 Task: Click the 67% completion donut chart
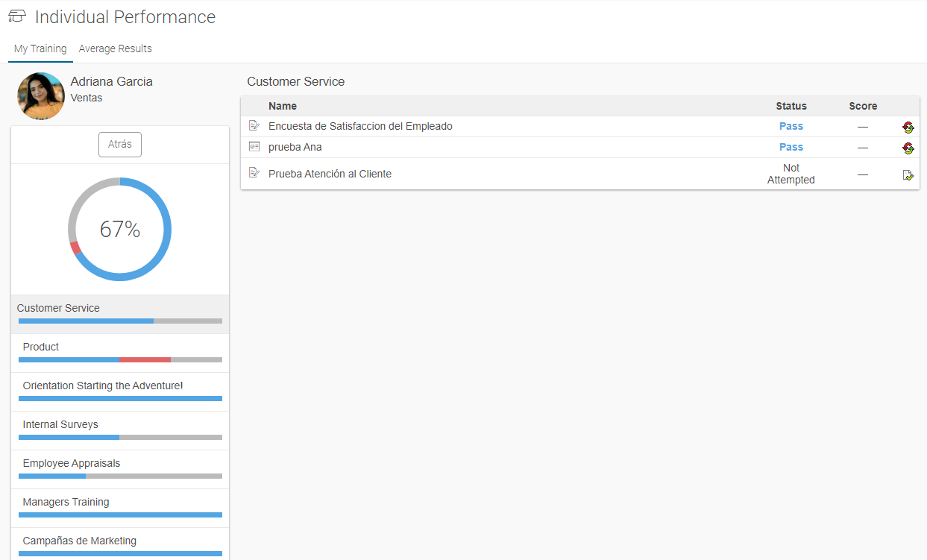pyautogui.click(x=119, y=229)
